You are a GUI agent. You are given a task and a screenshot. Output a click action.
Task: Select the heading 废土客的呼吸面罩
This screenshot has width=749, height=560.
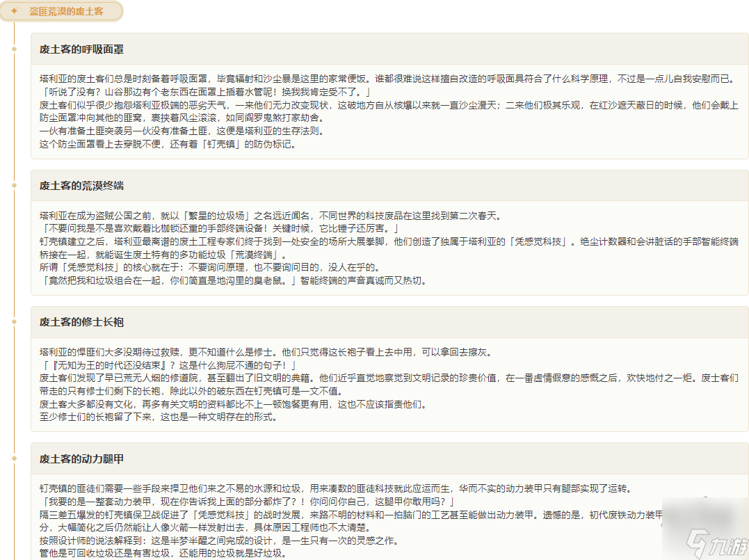pos(81,49)
